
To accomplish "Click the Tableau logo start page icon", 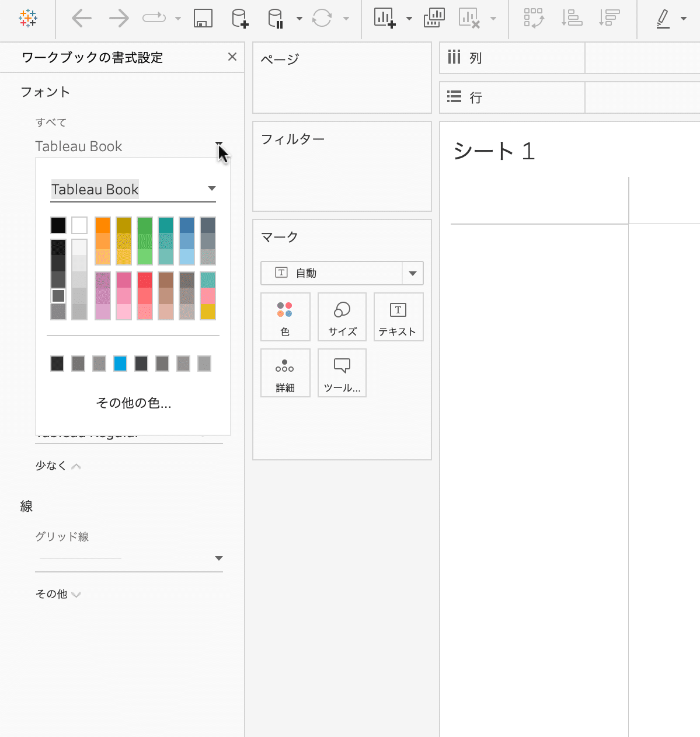I will point(28,18).
